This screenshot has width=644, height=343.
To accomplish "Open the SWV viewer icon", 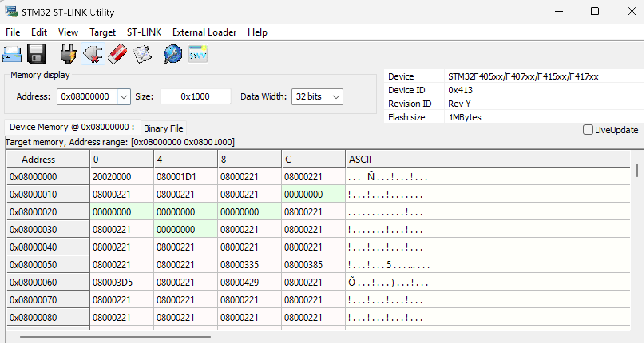I will coord(198,54).
